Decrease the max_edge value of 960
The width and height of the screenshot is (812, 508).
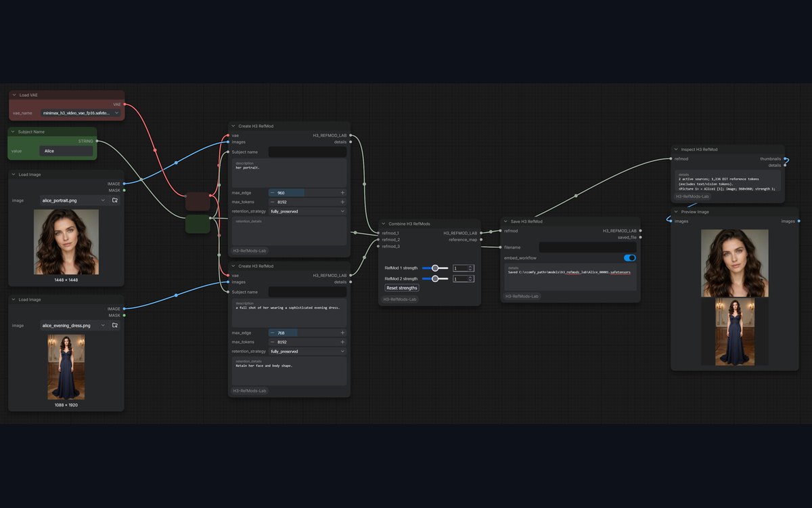point(273,192)
